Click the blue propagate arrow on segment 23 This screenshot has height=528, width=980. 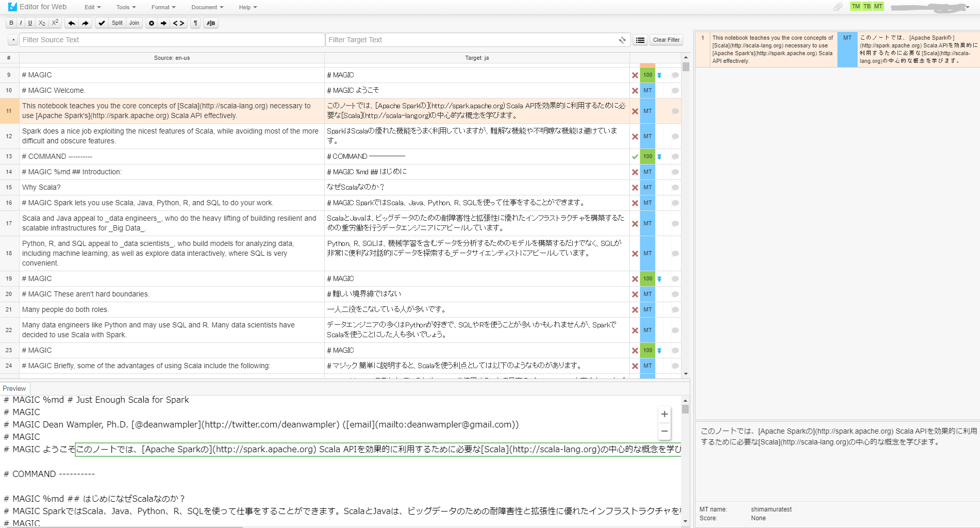click(659, 351)
